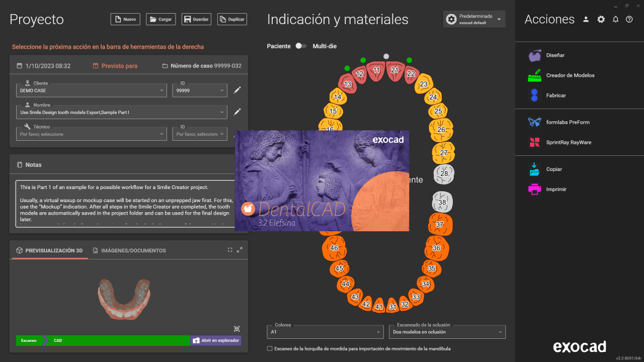
Task: Click Número de caso folder entry
Action: [202, 66]
